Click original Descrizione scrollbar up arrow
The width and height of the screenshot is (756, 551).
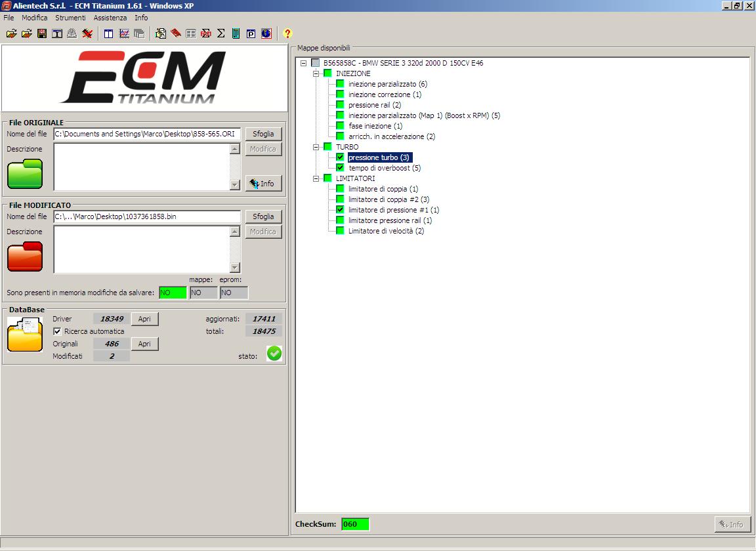click(235, 149)
